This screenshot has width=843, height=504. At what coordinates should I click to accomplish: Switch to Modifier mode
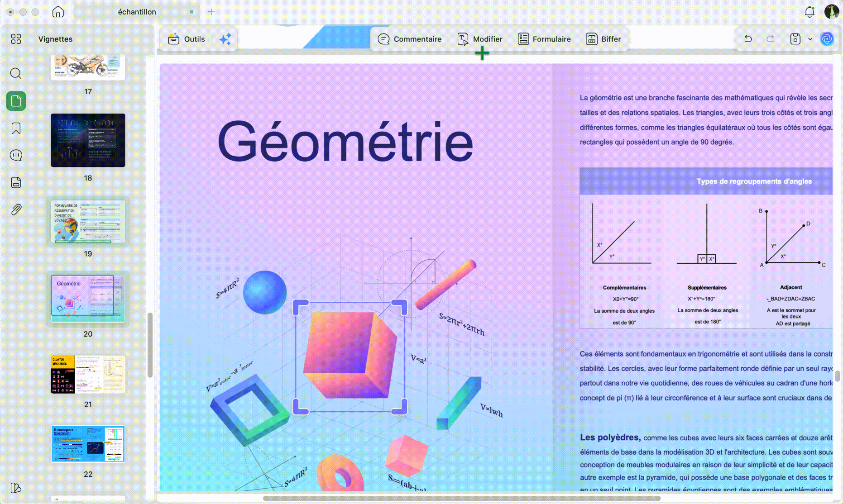480,39
